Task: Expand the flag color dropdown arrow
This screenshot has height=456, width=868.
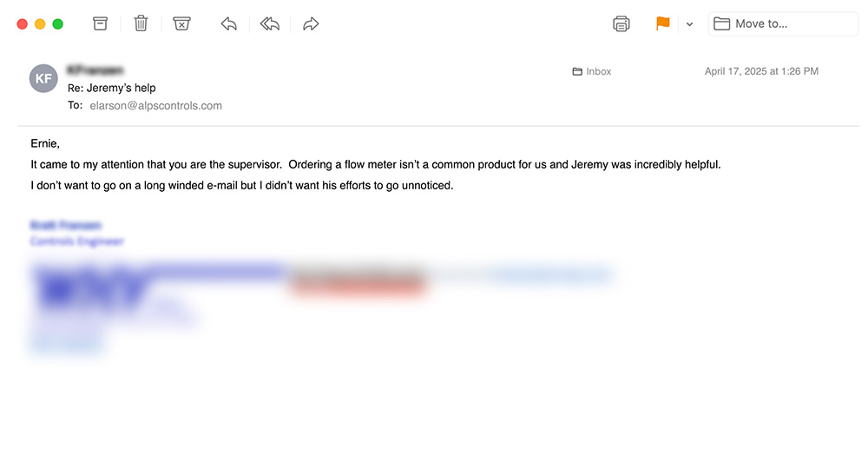Action: tap(689, 24)
